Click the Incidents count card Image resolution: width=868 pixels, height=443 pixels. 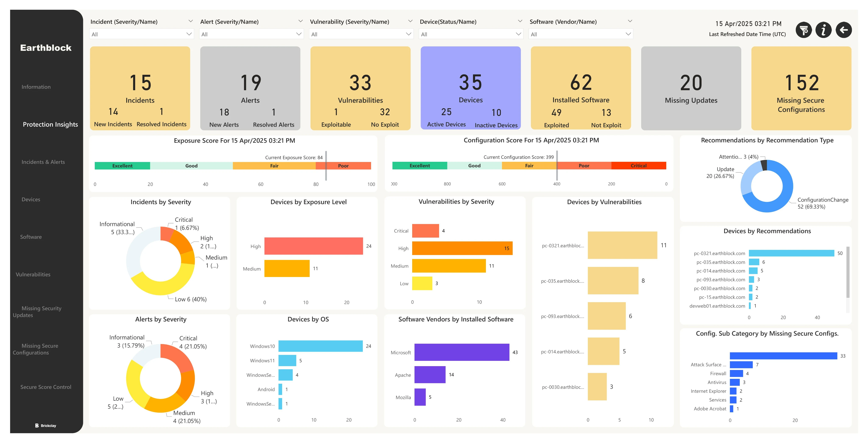click(140, 88)
